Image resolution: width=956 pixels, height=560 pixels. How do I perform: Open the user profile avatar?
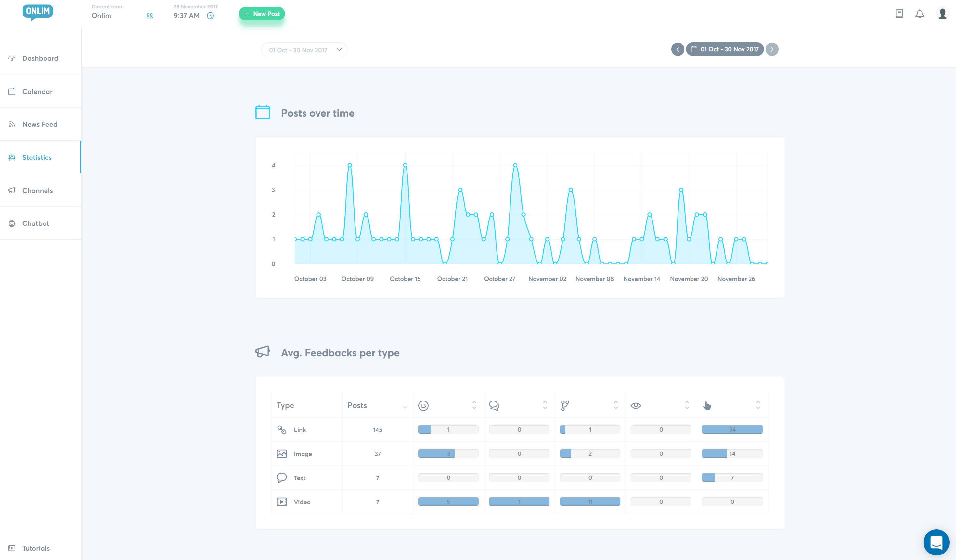tap(942, 14)
